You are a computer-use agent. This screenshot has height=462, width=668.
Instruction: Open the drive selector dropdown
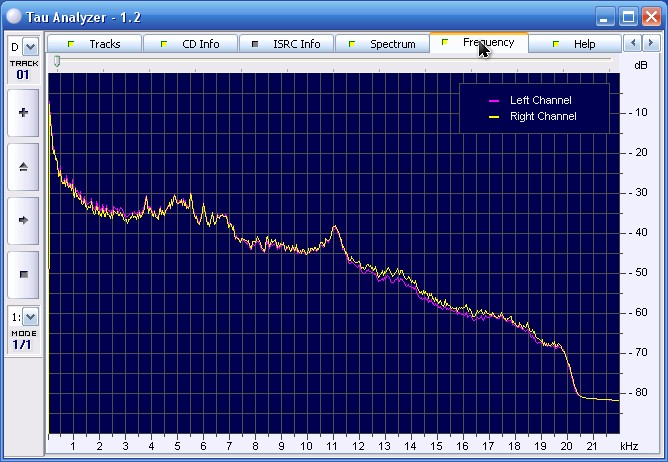coord(30,46)
